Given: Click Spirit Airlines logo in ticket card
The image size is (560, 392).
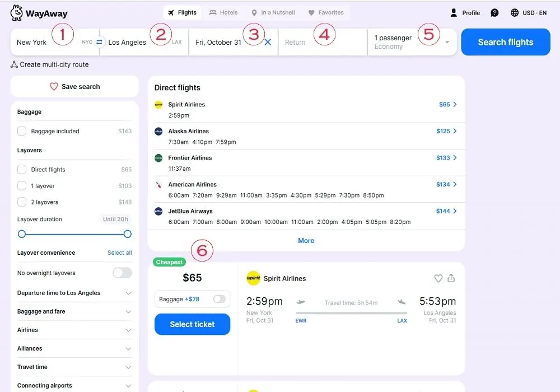Looking at the screenshot, I should click(253, 278).
